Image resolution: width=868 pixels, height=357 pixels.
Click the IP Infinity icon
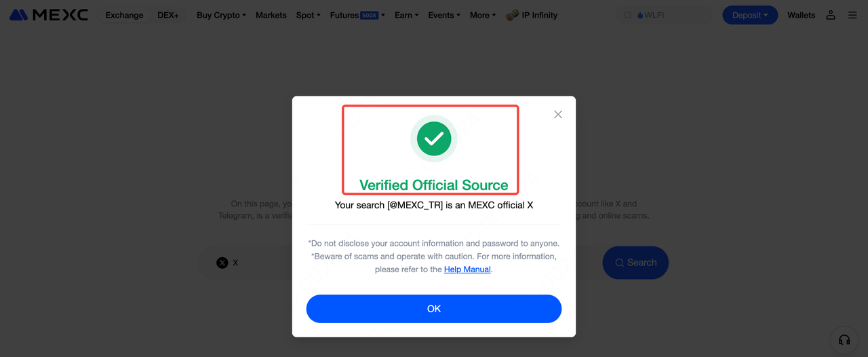(x=513, y=15)
